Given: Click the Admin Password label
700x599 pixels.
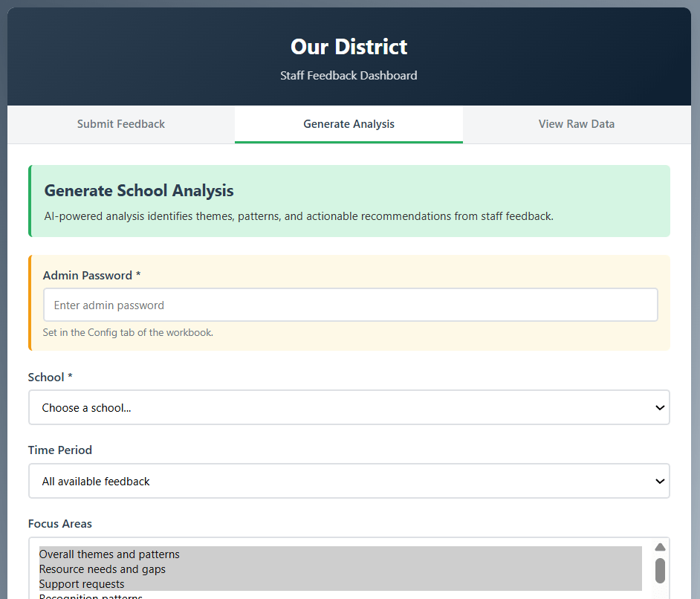Looking at the screenshot, I should (x=91, y=276).
